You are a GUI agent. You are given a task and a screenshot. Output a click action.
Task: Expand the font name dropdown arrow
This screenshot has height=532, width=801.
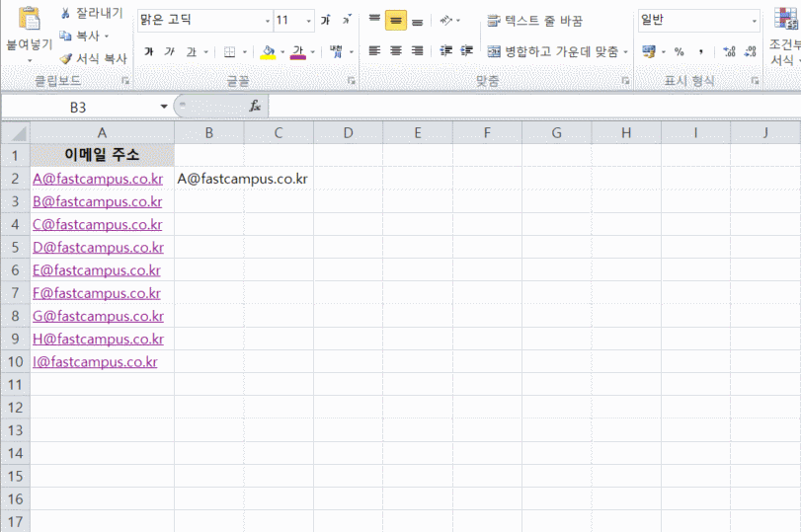click(268, 21)
